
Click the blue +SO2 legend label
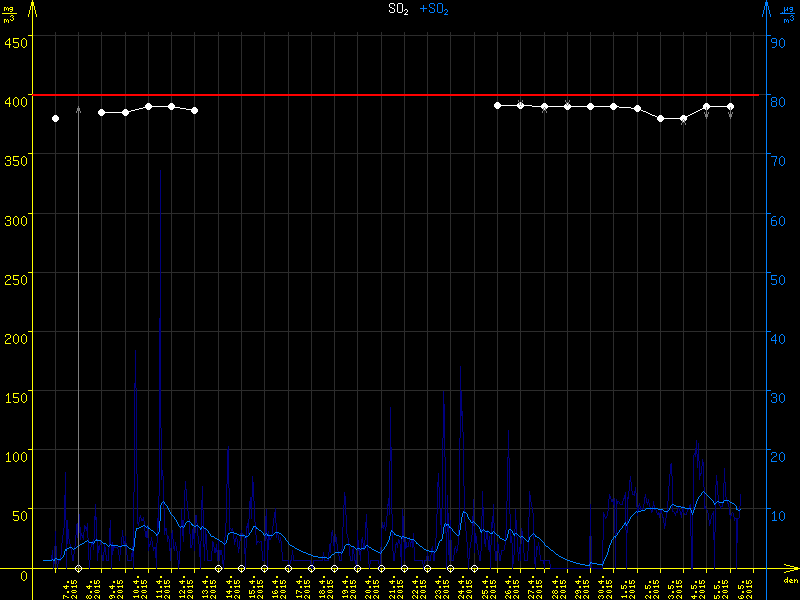434,9
